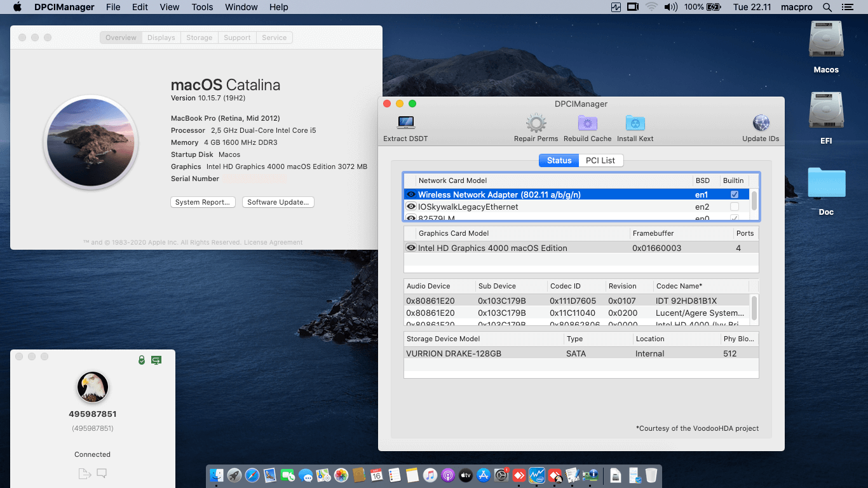This screenshot has width=868, height=488.
Task: Open Notification Center icon
Action: pyautogui.click(x=846, y=7)
